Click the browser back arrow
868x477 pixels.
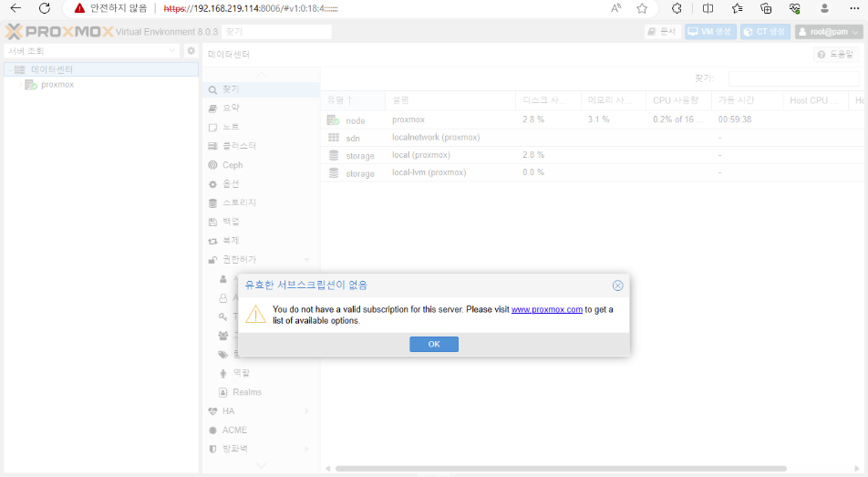15,8
